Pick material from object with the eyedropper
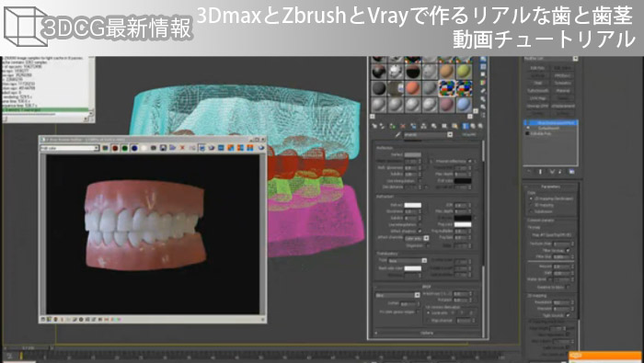The width and height of the screenshot is (644, 363). pos(397,134)
